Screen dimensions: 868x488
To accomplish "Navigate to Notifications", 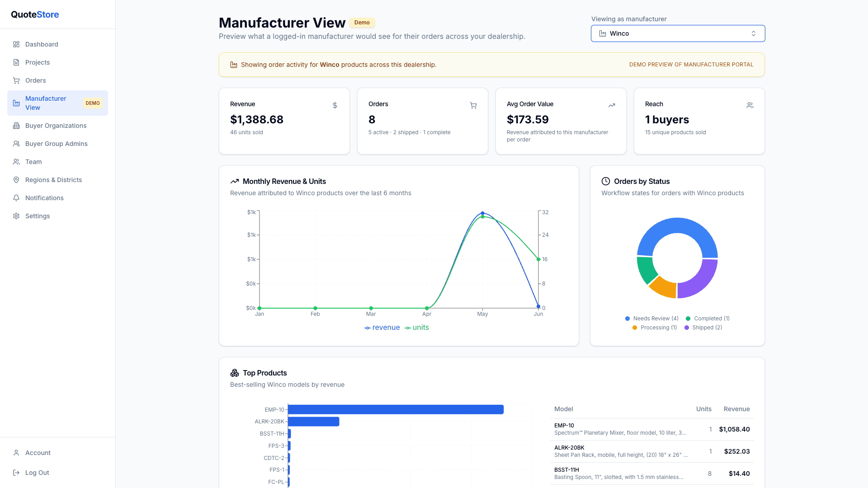I will (x=57, y=198).
